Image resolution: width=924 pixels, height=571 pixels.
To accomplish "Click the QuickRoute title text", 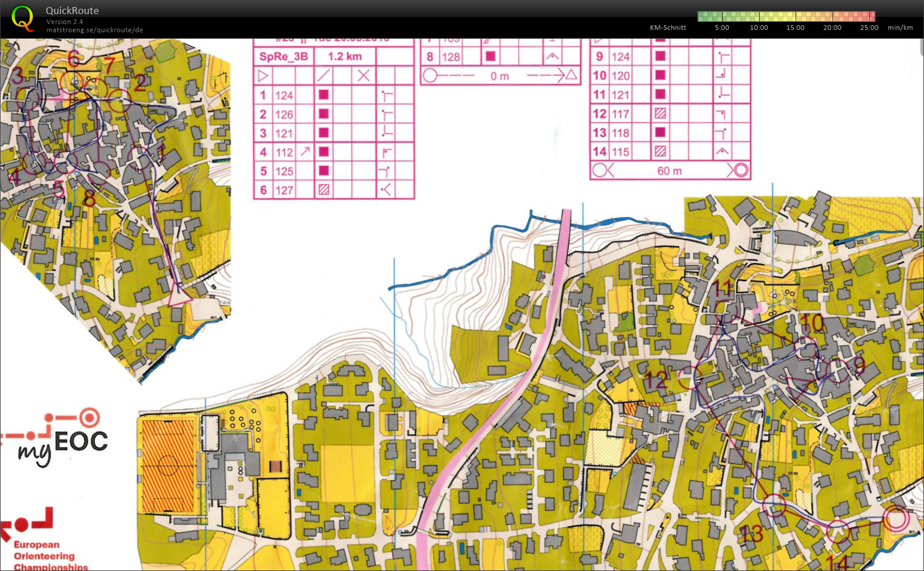I will pos(72,11).
